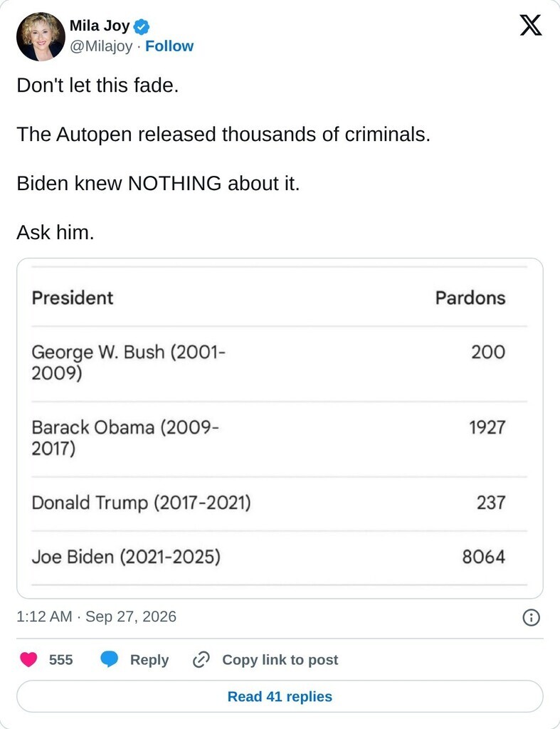Click the blue verified badge icon
This screenshot has width=560, height=729.
point(142,26)
